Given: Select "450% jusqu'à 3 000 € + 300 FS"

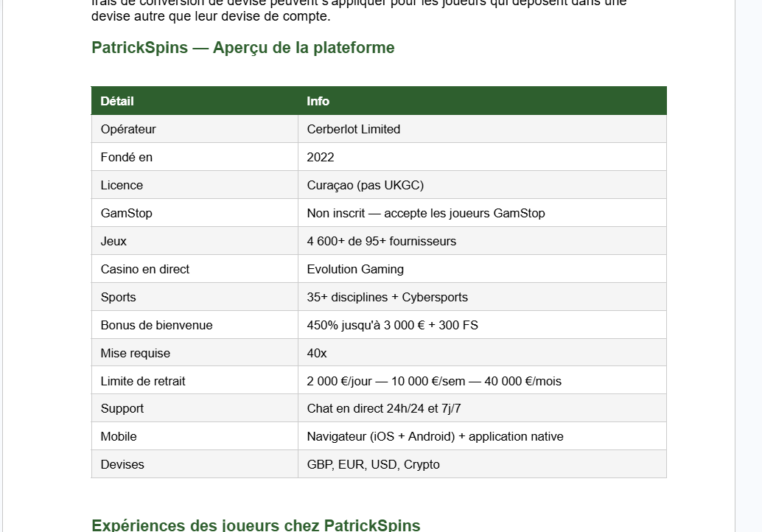Looking at the screenshot, I should (482, 325).
